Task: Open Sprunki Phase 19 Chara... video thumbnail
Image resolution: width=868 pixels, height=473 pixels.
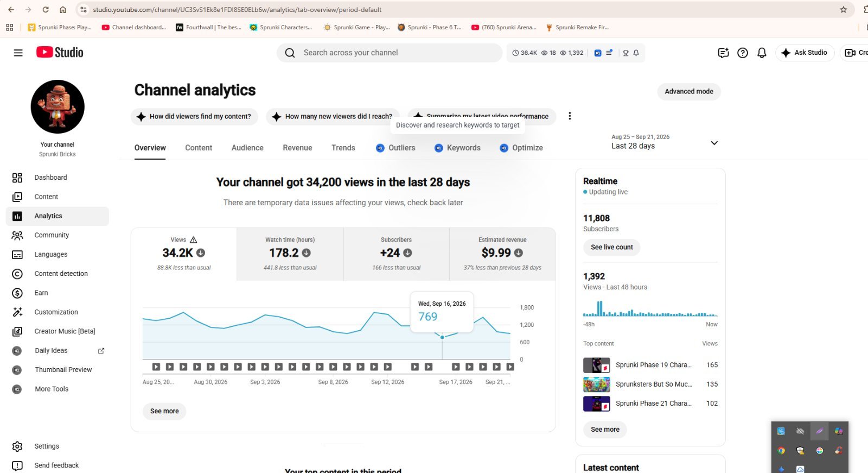Action: pyautogui.click(x=597, y=365)
